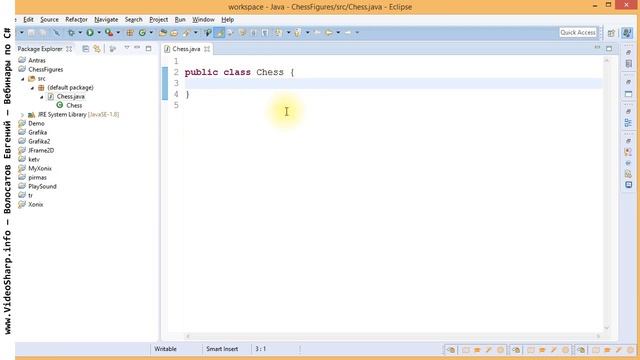
Task: Click the Quick Access search field
Action: [x=578, y=33]
